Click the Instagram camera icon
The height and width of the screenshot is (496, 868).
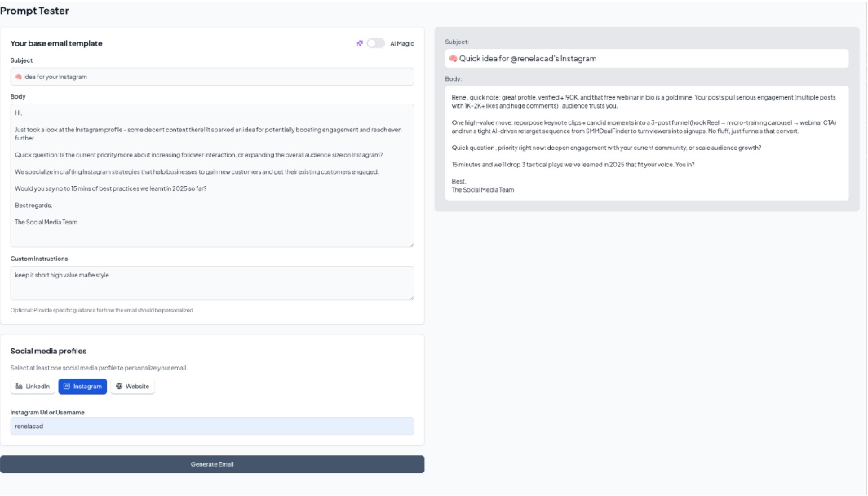tap(66, 387)
